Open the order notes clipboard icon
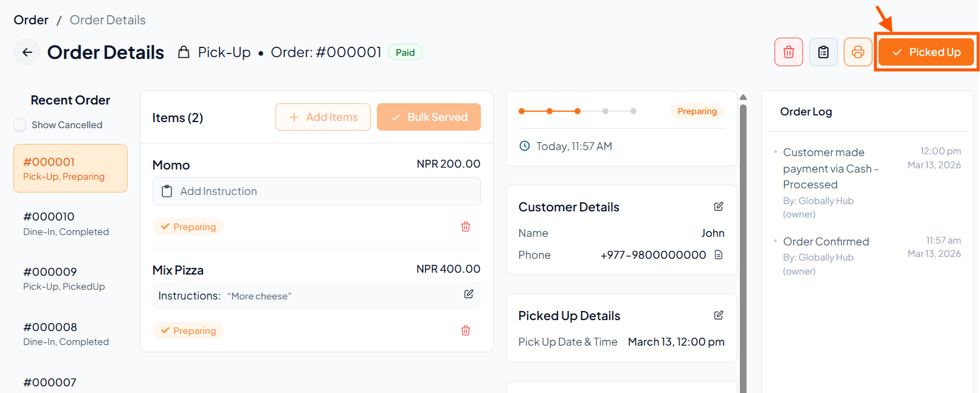The width and height of the screenshot is (980, 393). point(823,52)
